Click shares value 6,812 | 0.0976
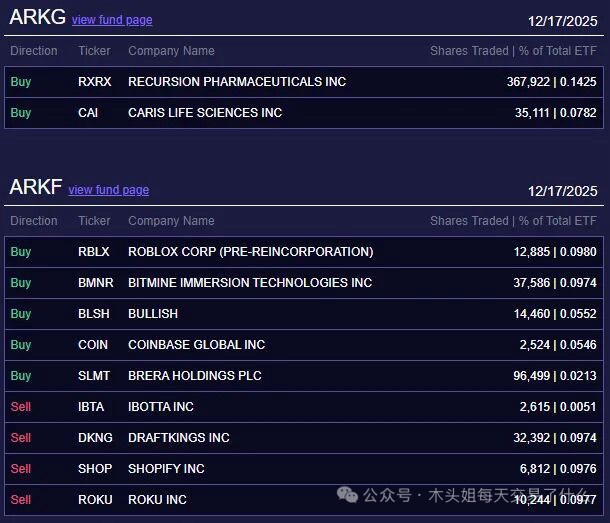Screen dimensions: 610x523 558,469
